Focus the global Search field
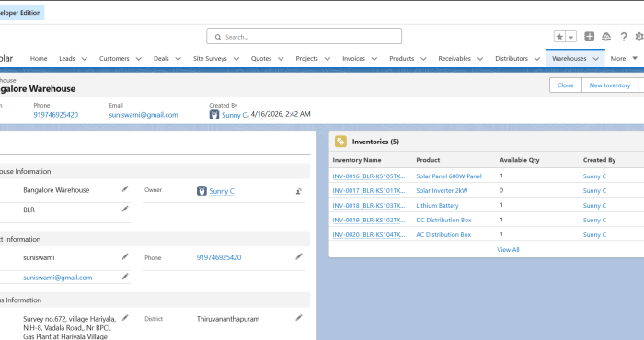This screenshot has height=340, width=644. click(304, 37)
